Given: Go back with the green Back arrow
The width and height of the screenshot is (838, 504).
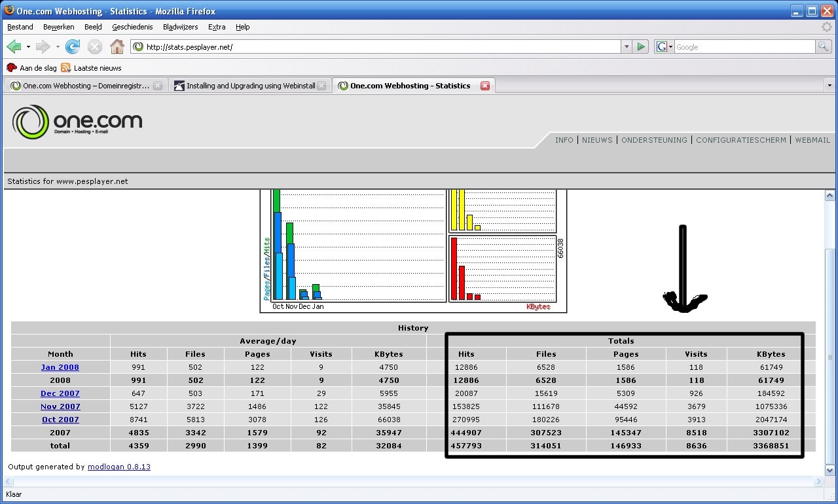Looking at the screenshot, I should 14,46.
